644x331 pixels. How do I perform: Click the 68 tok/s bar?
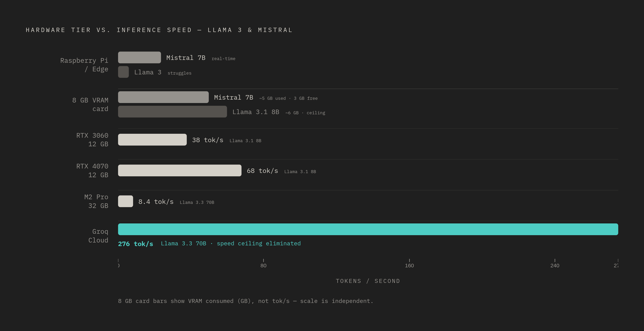pos(180,170)
